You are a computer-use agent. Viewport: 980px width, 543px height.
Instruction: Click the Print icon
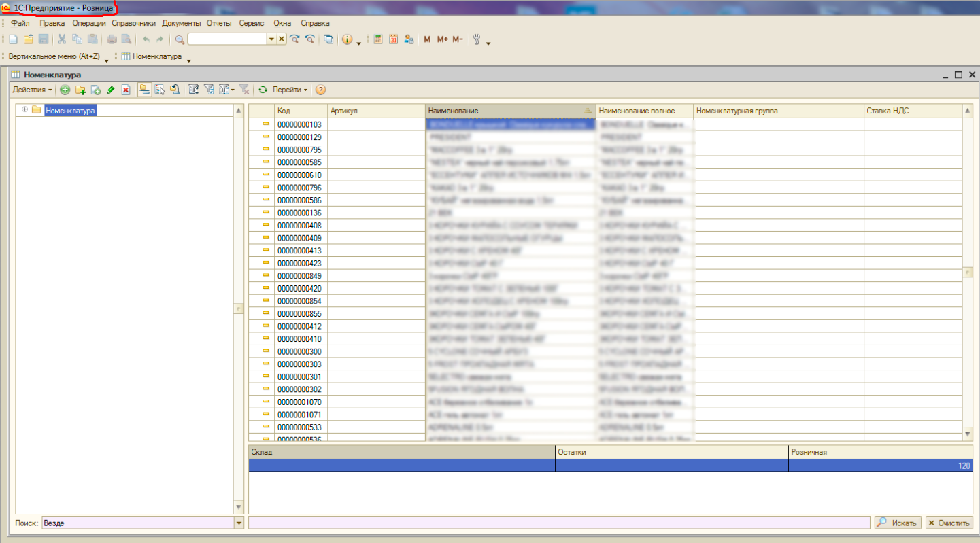click(112, 39)
